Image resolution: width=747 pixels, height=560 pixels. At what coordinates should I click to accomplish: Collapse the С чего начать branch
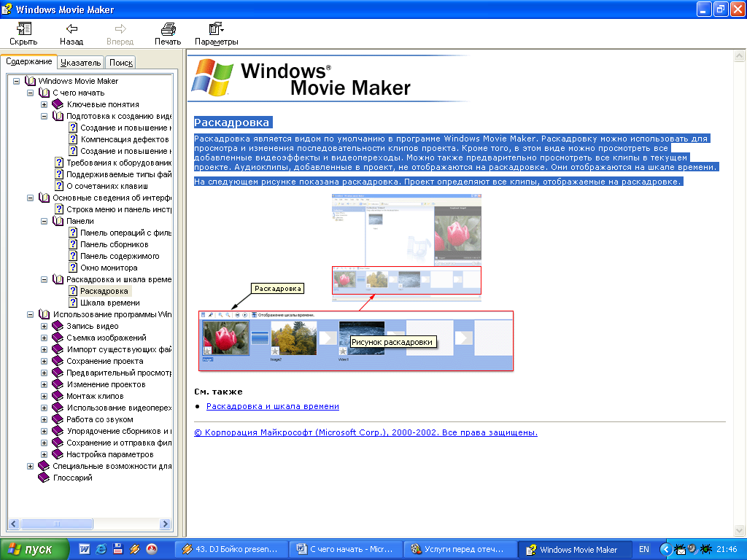tap(30, 93)
